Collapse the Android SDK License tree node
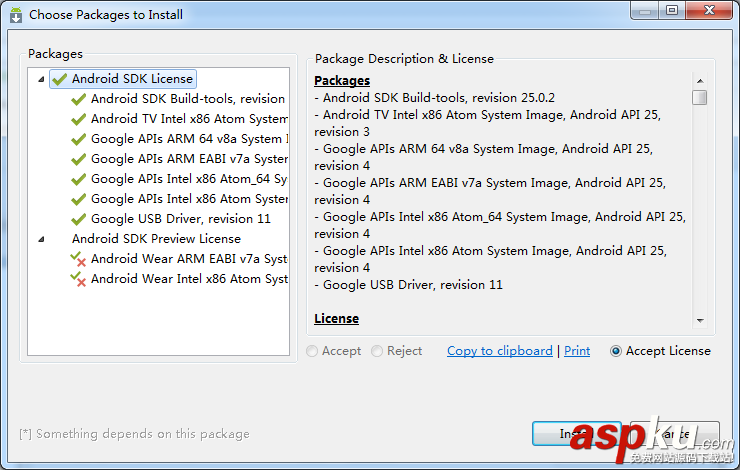The image size is (740, 470). [41, 79]
